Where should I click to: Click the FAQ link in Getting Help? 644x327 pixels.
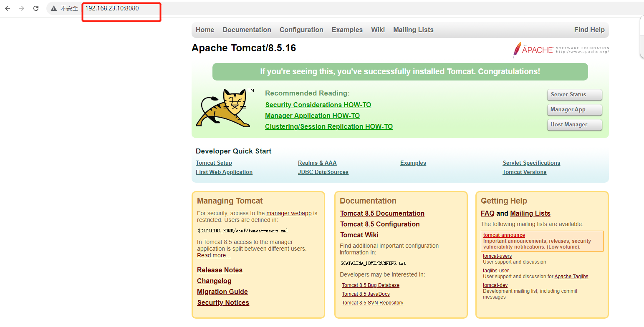pos(487,214)
